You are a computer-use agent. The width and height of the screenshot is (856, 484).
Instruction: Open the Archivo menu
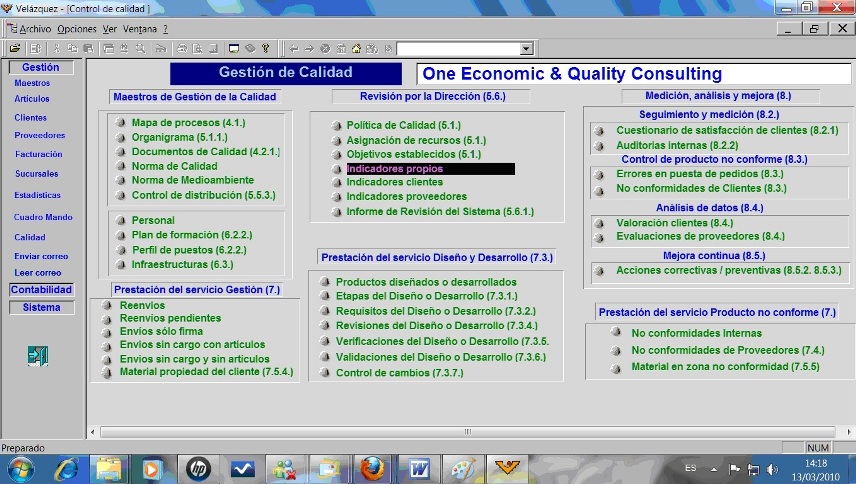[x=35, y=29]
